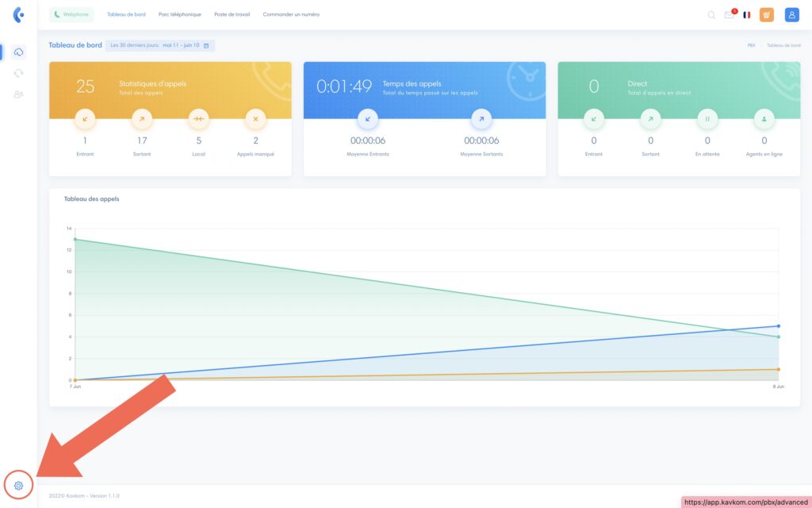This screenshot has height=508, width=812.
Task: Click the Kavkom logo at top left
Action: [x=18, y=14]
